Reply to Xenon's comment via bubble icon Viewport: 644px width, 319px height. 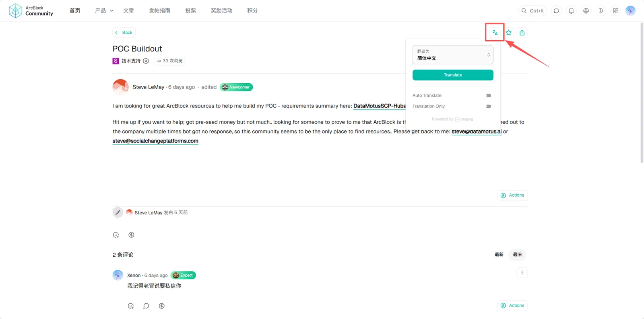click(x=146, y=306)
